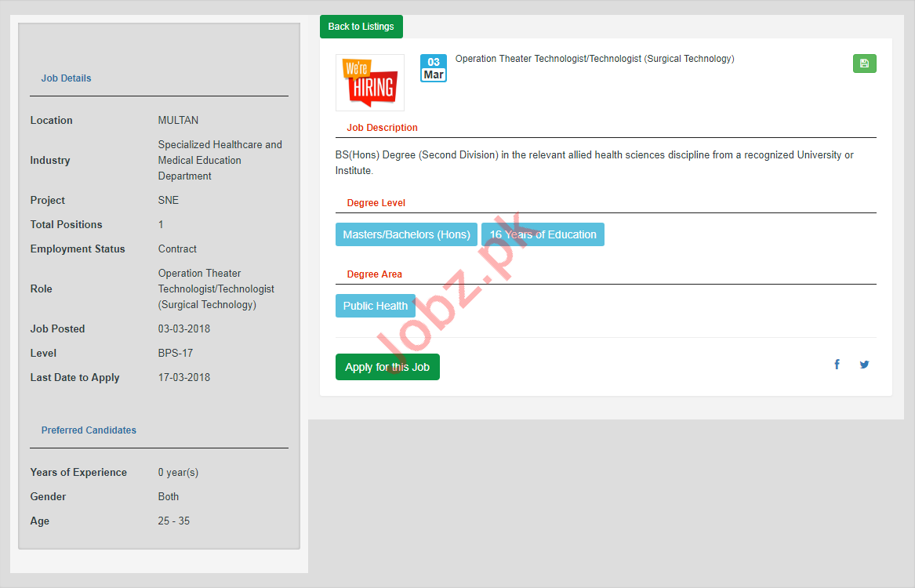Click the 03 Mar date badge
The height and width of the screenshot is (588, 915).
(x=434, y=68)
